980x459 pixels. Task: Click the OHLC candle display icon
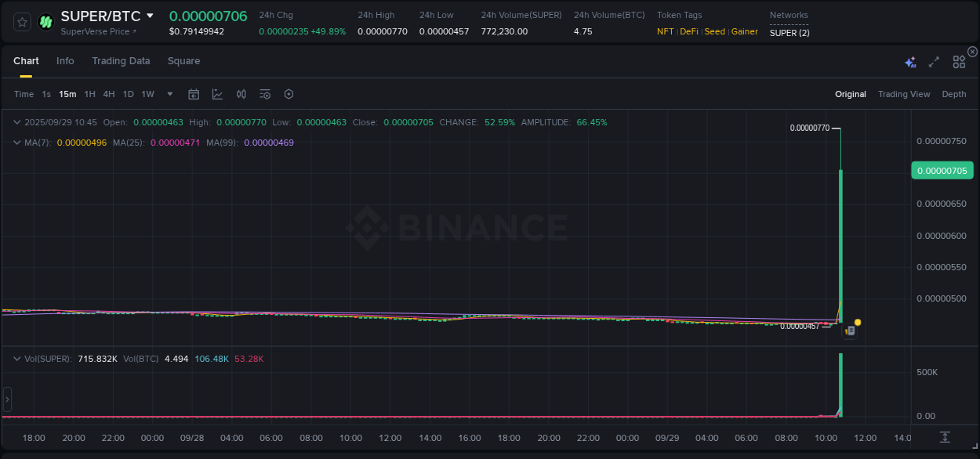click(241, 93)
